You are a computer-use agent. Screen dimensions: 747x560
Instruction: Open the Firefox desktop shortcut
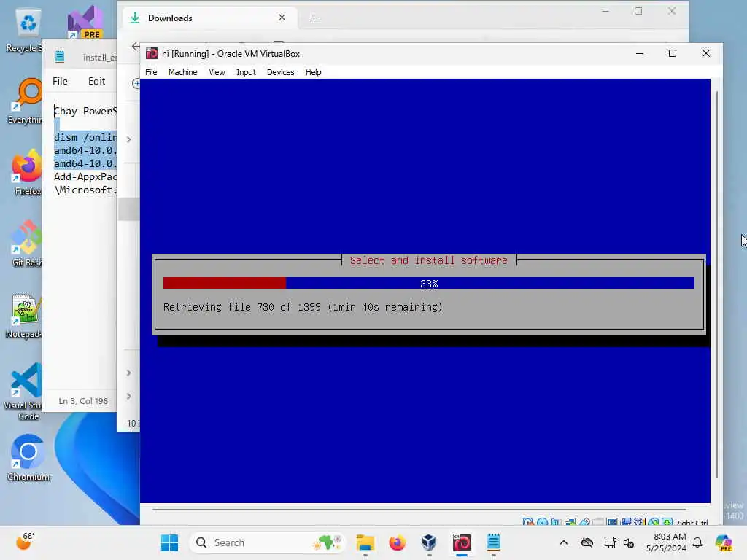(27, 172)
